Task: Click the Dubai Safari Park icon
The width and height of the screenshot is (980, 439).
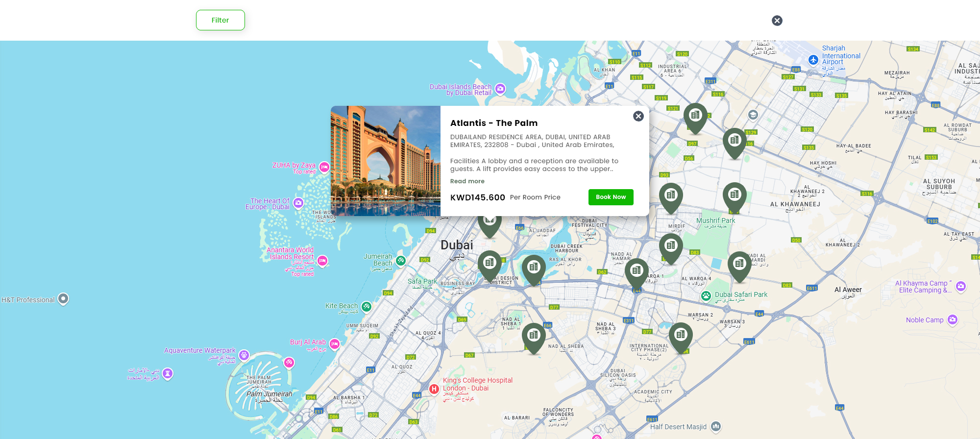Action: tap(706, 295)
